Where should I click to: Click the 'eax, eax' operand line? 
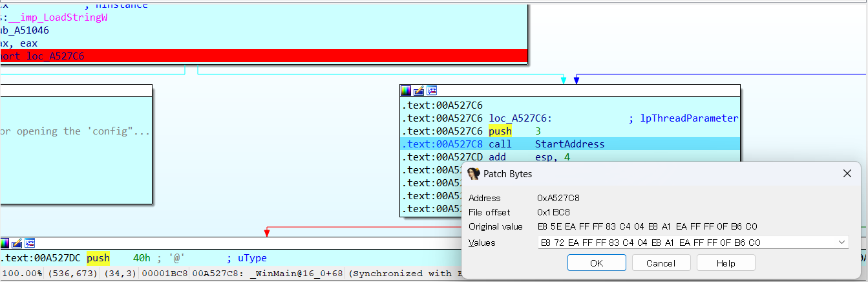pyautogui.click(x=19, y=43)
